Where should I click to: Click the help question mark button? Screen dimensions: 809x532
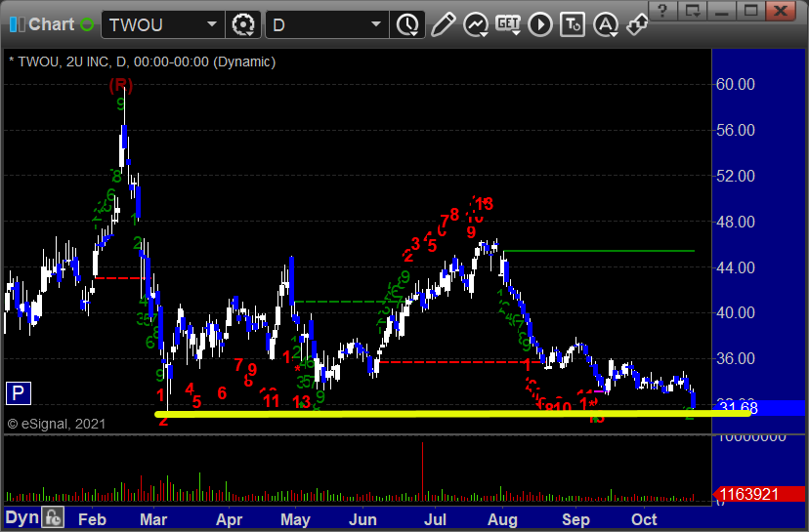tap(663, 11)
